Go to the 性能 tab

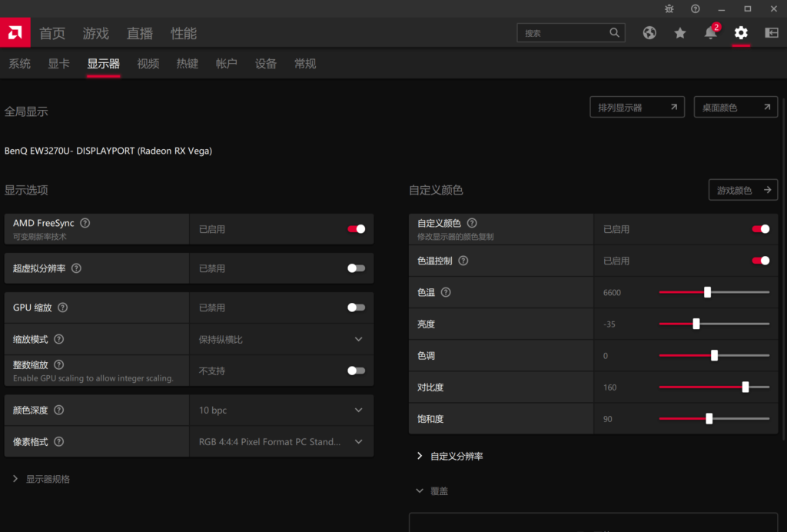point(183,33)
